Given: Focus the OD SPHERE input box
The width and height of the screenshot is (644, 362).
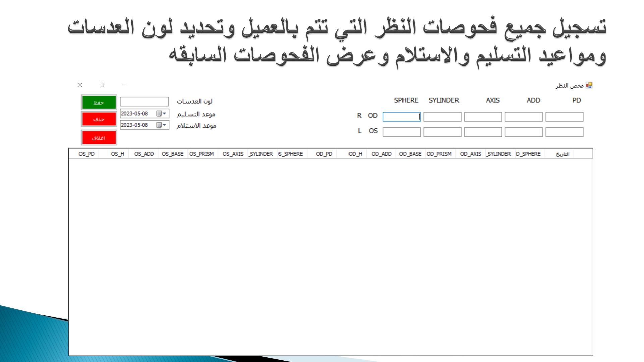Looking at the screenshot, I should pos(401,117).
